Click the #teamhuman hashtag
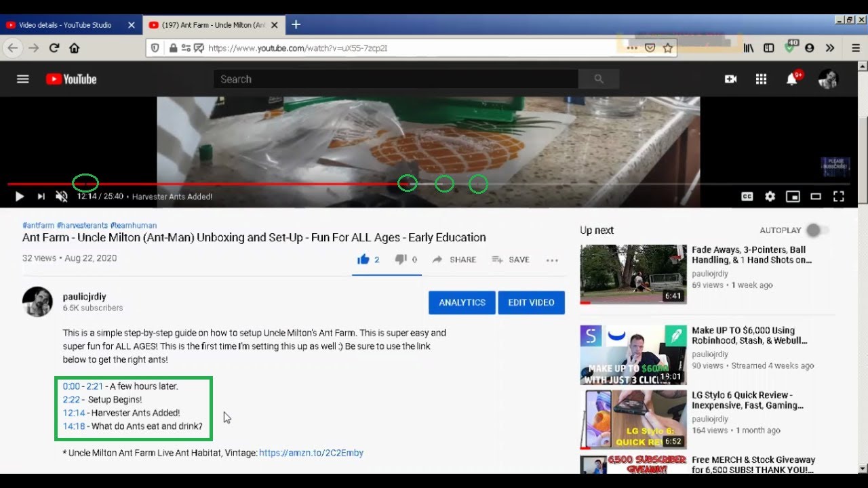 pos(134,226)
